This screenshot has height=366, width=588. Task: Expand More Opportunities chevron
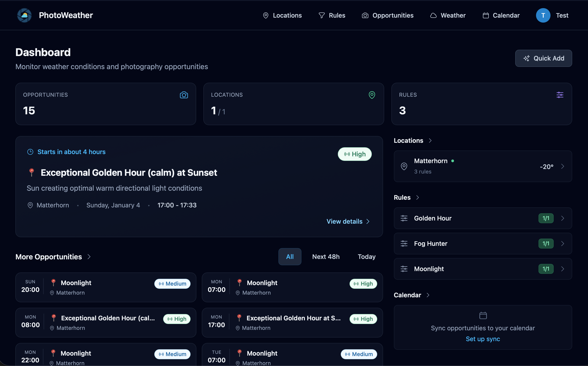tap(89, 257)
